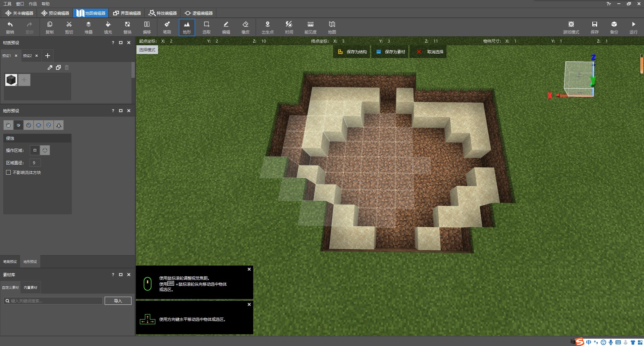Switch to 笔刷预设 bottom tab
644x346 pixels.
[x=10, y=262]
